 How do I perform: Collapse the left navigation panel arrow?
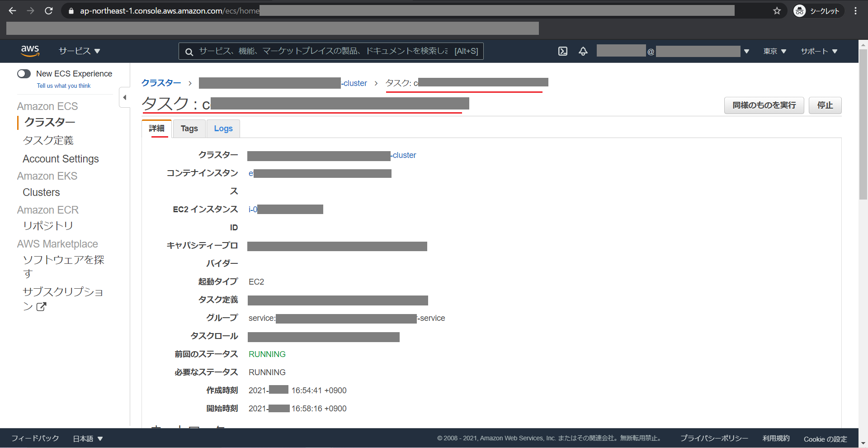tap(125, 97)
